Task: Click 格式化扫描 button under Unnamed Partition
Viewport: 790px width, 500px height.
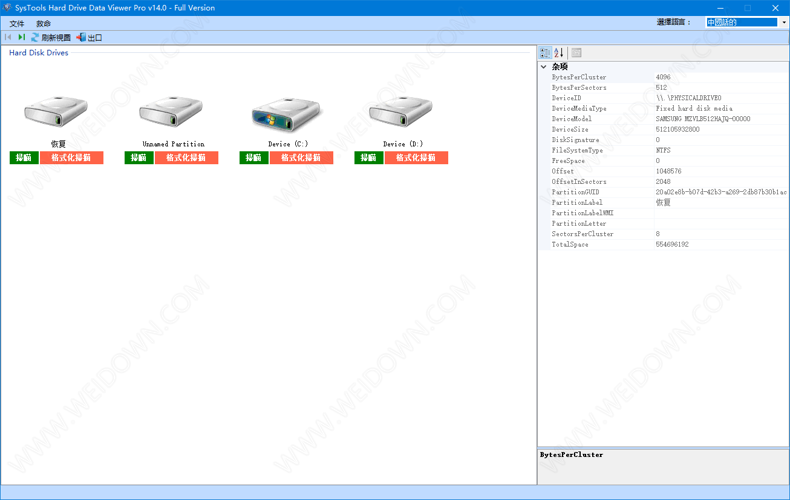Action: pos(186,158)
